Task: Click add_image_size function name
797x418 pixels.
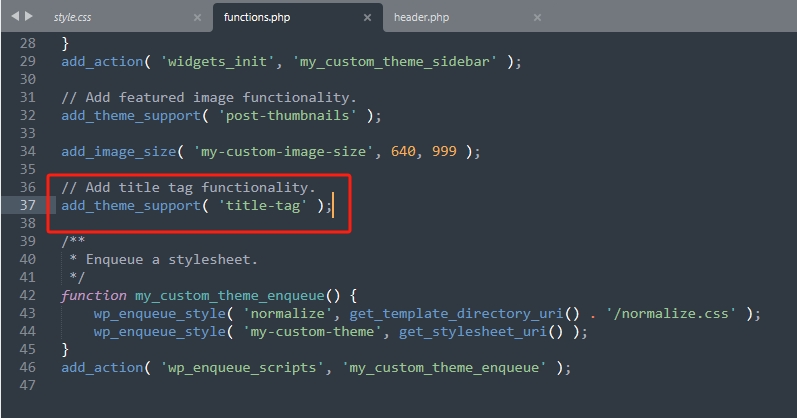Action: click(x=118, y=152)
